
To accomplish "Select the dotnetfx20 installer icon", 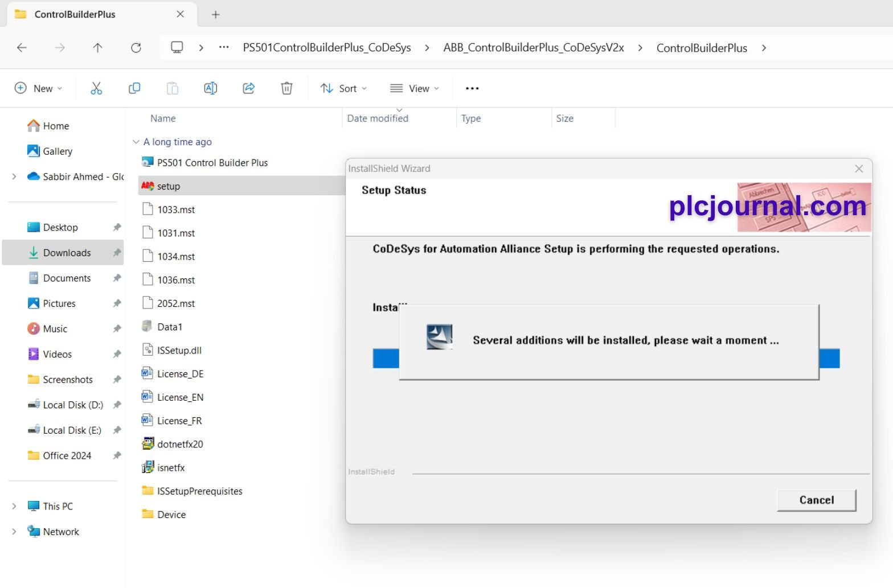I will tap(148, 444).
